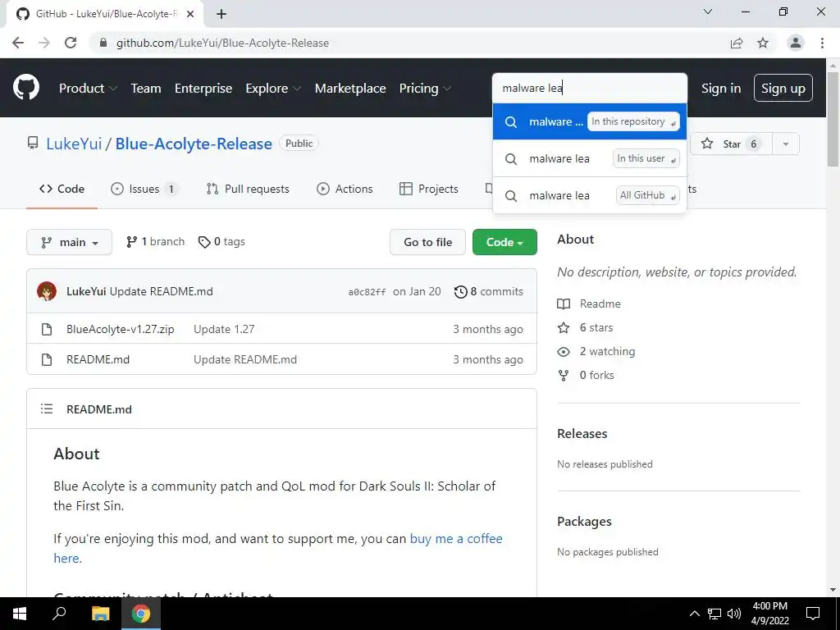Image resolution: width=840 pixels, height=630 pixels.
Task: Open the 0 tags link
Action: click(221, 242)
